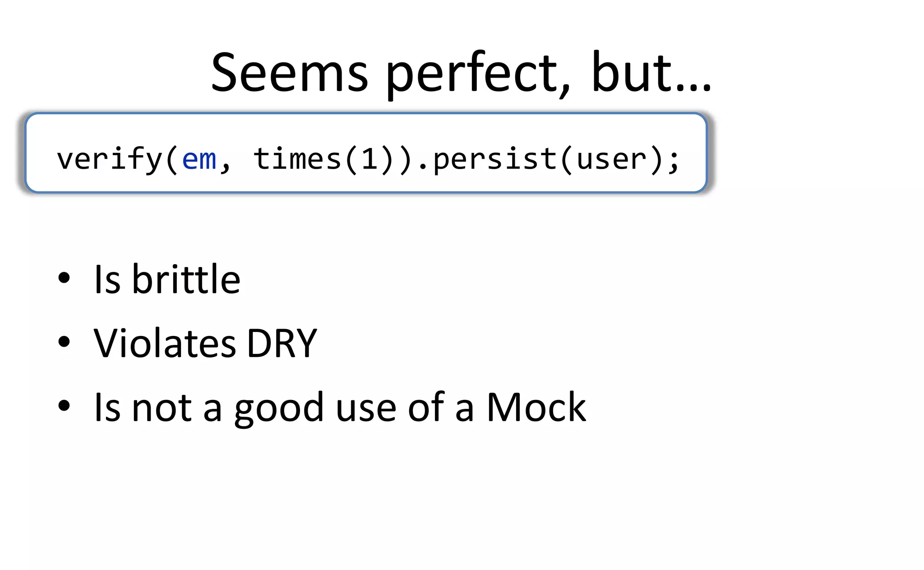Viewport: 924px width, 570px height.
Task: Click the semicolon ending the code line
Action: (x=674, y=161)
